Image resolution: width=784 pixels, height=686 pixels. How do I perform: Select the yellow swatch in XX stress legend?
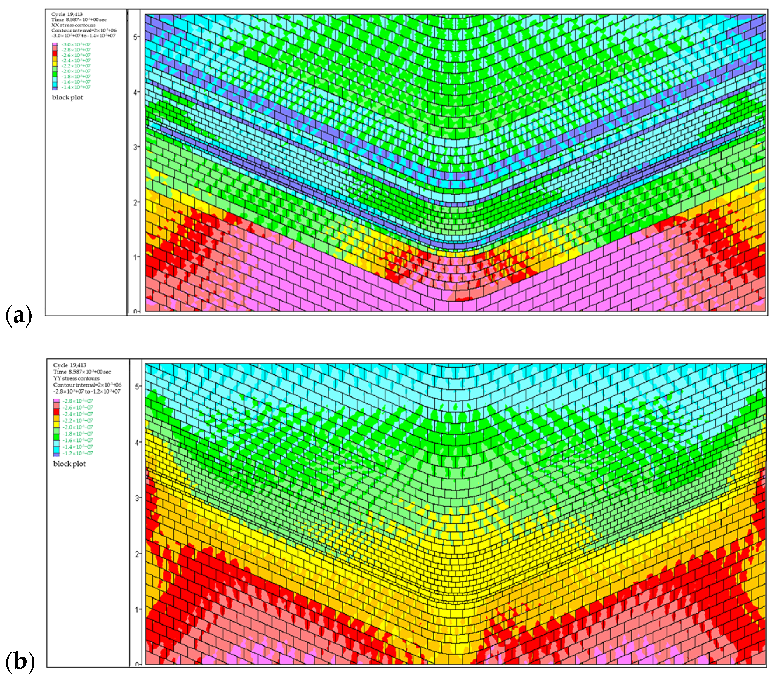(x=55, y=64)
